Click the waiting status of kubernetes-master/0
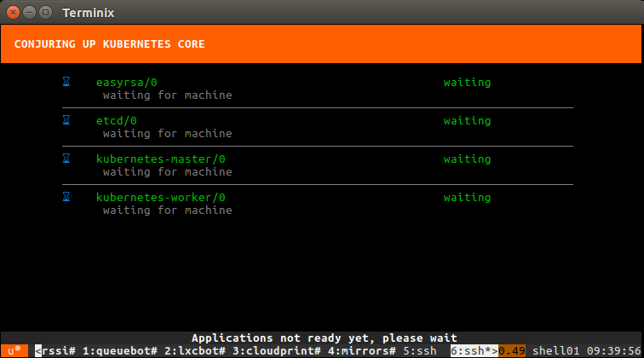 point(467,159)
